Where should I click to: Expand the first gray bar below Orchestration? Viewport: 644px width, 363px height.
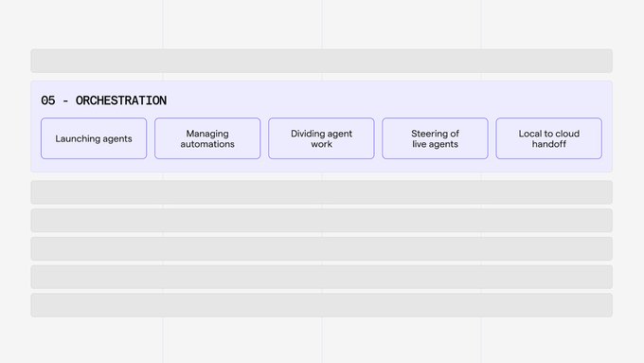tap(322, 192)
